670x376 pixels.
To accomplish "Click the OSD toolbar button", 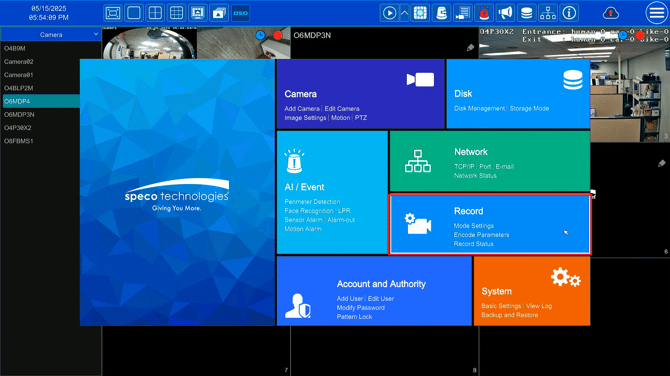I will 240,13.
